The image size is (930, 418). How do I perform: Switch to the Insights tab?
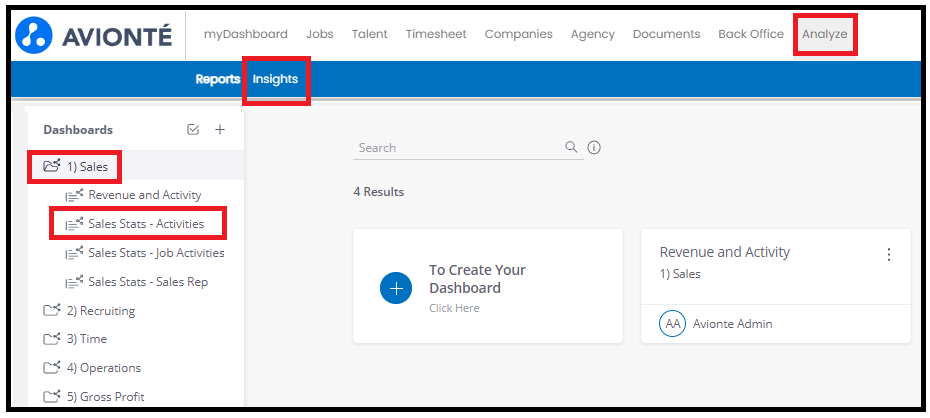pyautogui.click(x=275, y=79)
